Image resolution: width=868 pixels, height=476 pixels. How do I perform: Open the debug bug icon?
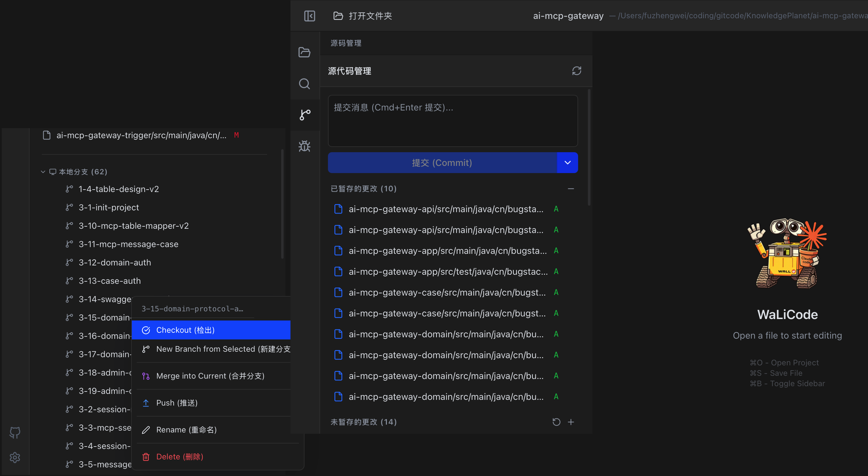304,146
